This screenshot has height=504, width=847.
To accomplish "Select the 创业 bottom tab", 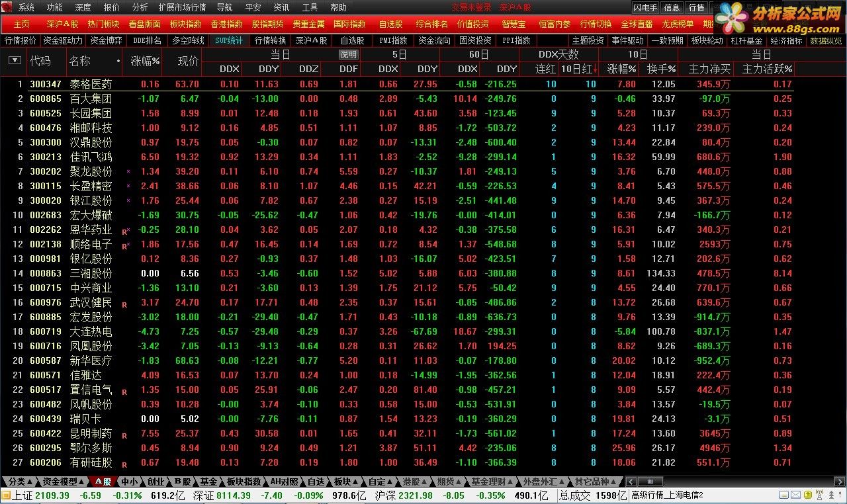I will pyautogui.click(x=156, y=482).
